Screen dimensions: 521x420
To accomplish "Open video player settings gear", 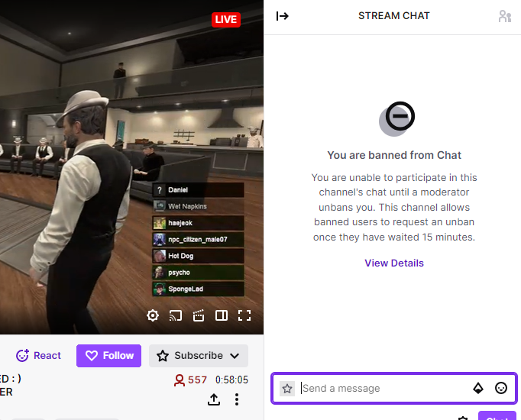I will pyautogui.click(x=153, y=315).
